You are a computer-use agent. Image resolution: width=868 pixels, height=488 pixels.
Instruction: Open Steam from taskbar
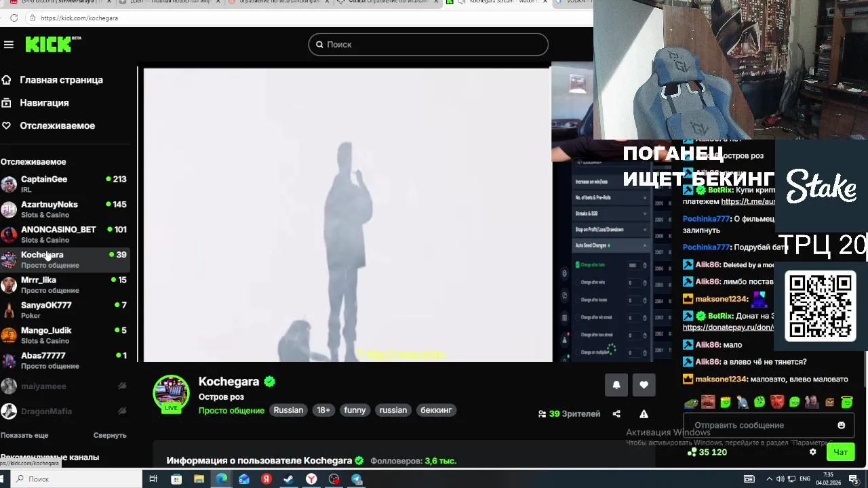pyautogui.click(x=289, y=479)
